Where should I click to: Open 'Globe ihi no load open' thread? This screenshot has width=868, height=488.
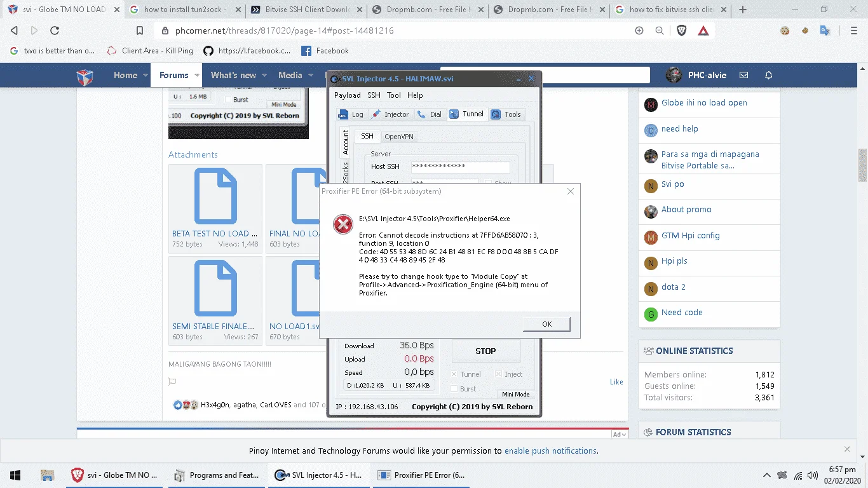(704, 103)
